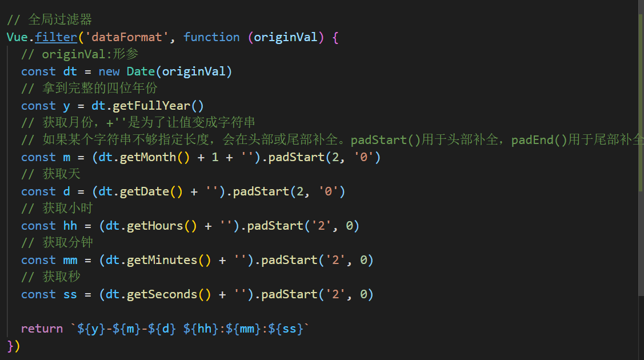Click the vertical scrollbar thumb
This screenshot has width=644, height=360.
pos(641,103)
